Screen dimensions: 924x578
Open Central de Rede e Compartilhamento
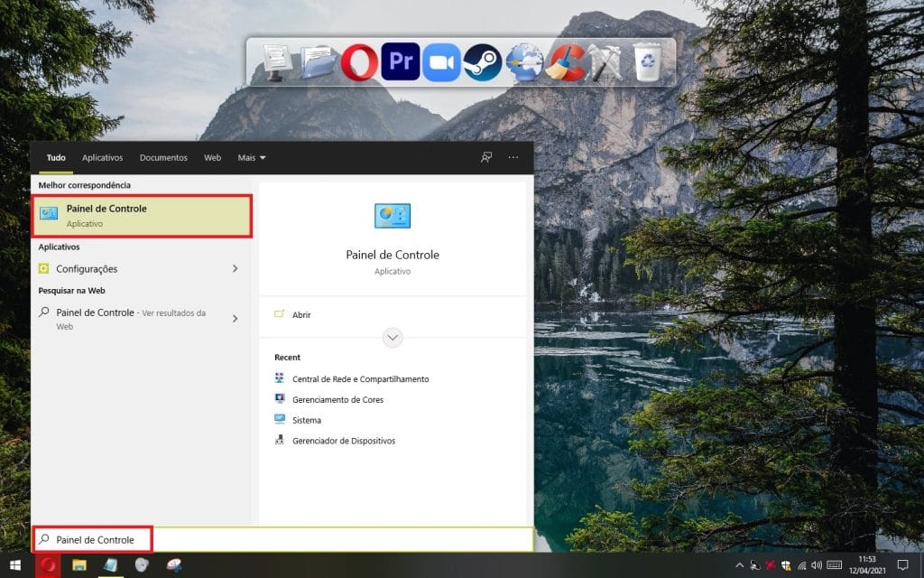pos(361,379)
